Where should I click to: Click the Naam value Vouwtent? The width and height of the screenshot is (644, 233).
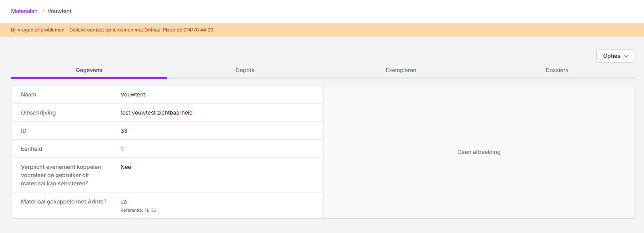(133, 94)
